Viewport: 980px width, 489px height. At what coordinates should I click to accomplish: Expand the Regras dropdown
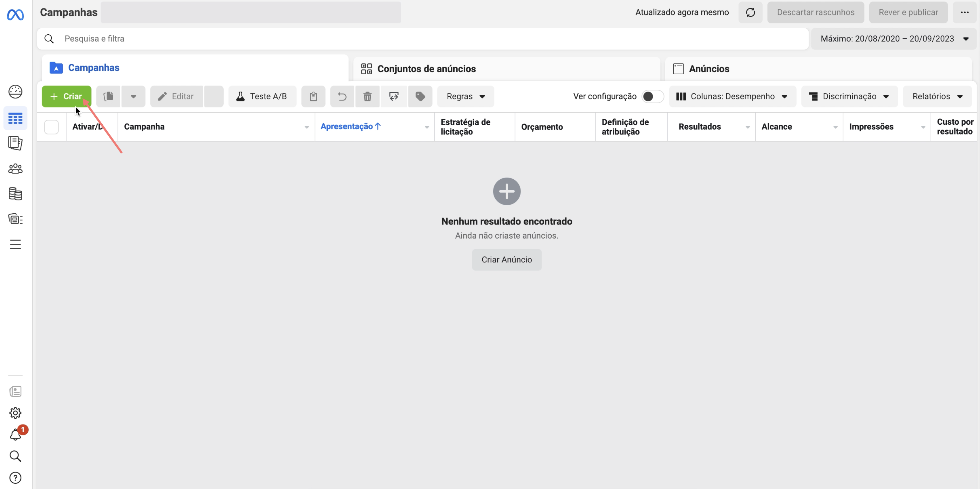pos(465,97)
